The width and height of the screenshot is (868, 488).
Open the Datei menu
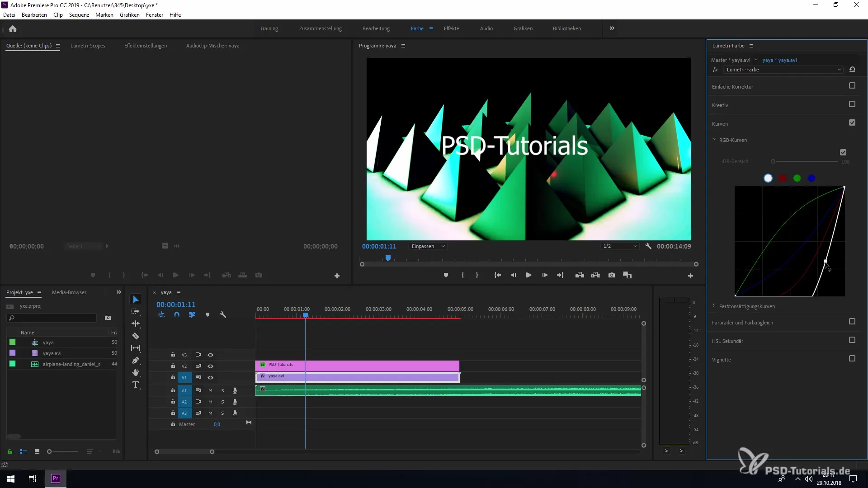pos(9,15)
